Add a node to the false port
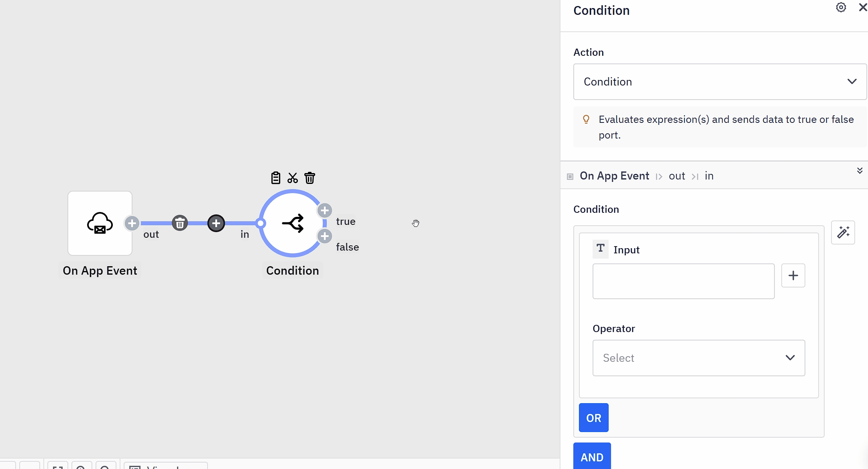 tap(325, 236)
